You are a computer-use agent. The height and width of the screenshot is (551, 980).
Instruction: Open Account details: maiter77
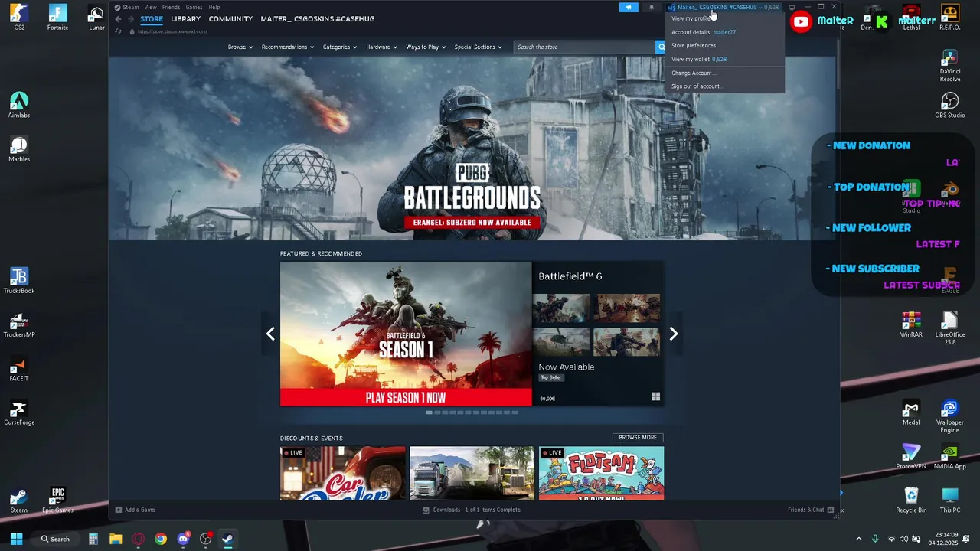coord(724,32)
